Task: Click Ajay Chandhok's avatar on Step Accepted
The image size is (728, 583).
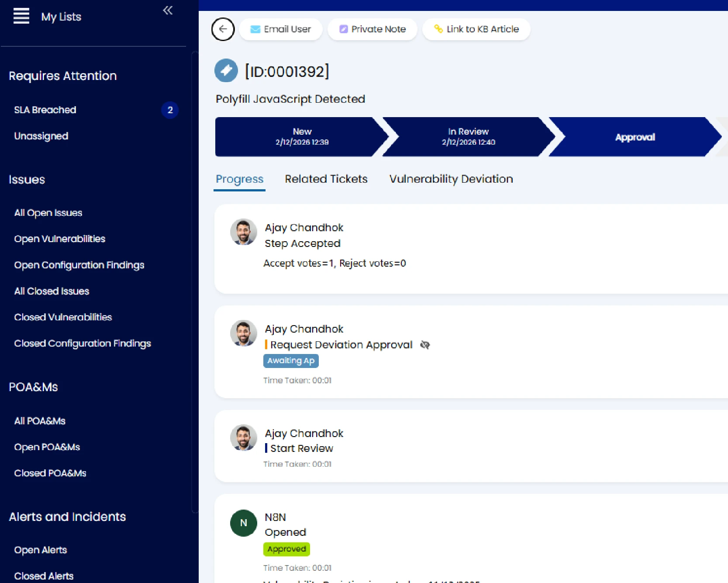Action: pos(243,232)
